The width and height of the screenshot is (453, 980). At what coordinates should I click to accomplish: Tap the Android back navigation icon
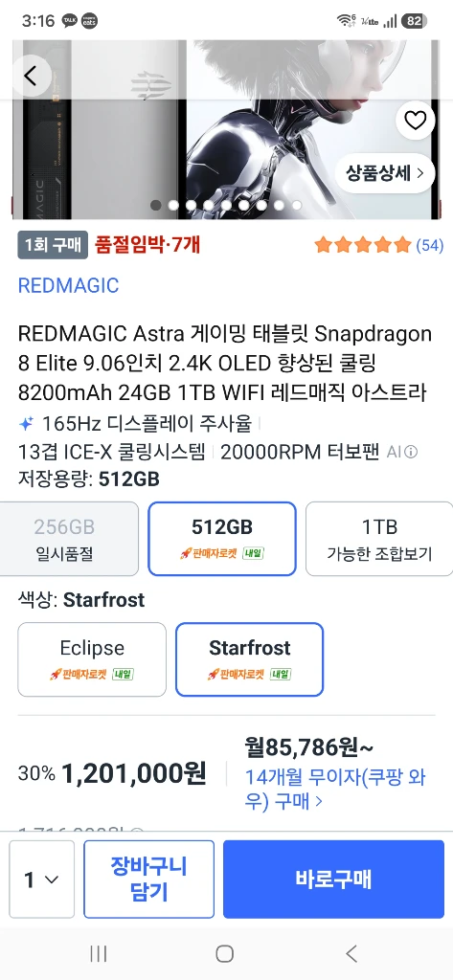pyautogui.click(x=351, y=953)
